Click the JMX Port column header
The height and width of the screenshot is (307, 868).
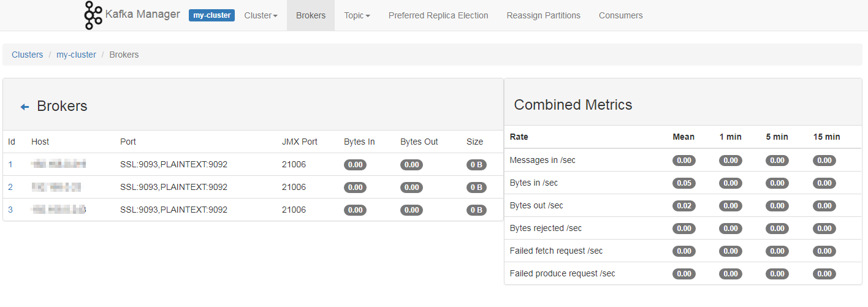pos(300,142)
